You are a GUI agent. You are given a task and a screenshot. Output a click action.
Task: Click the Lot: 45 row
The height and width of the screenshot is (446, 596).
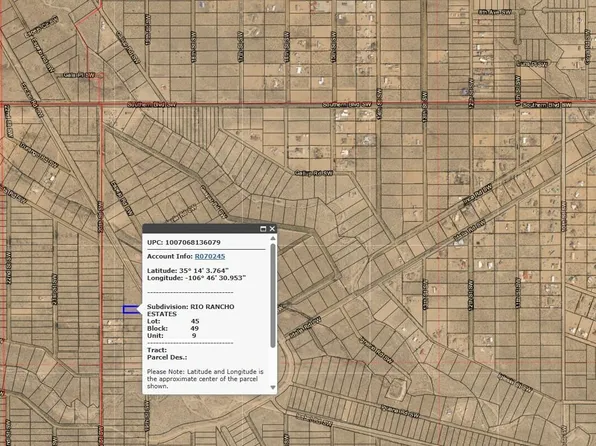(x=173, y=321)
